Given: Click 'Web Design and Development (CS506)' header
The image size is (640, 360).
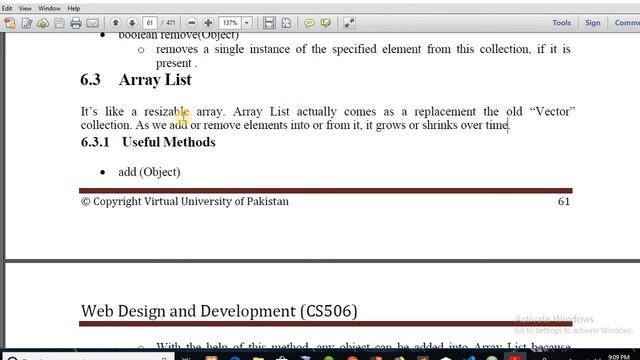Looking at the screenshot, I should click(219, 311).
